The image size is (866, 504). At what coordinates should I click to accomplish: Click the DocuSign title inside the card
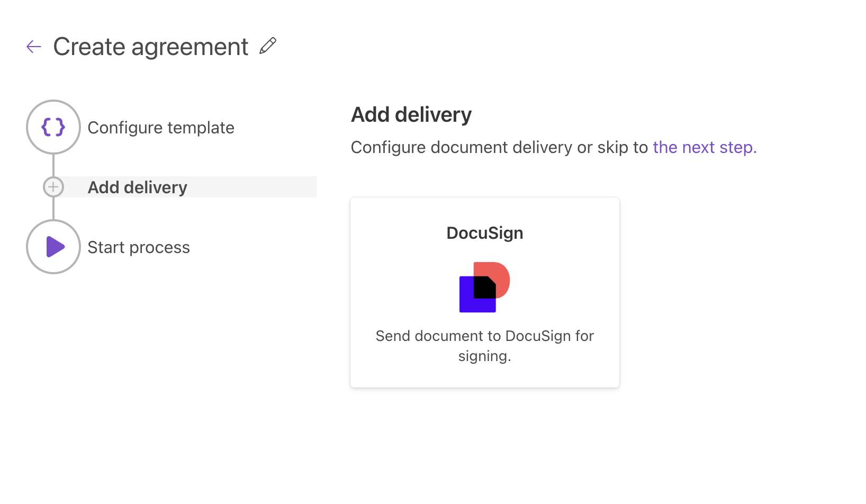pyautogui.click(x=484, y=233)
